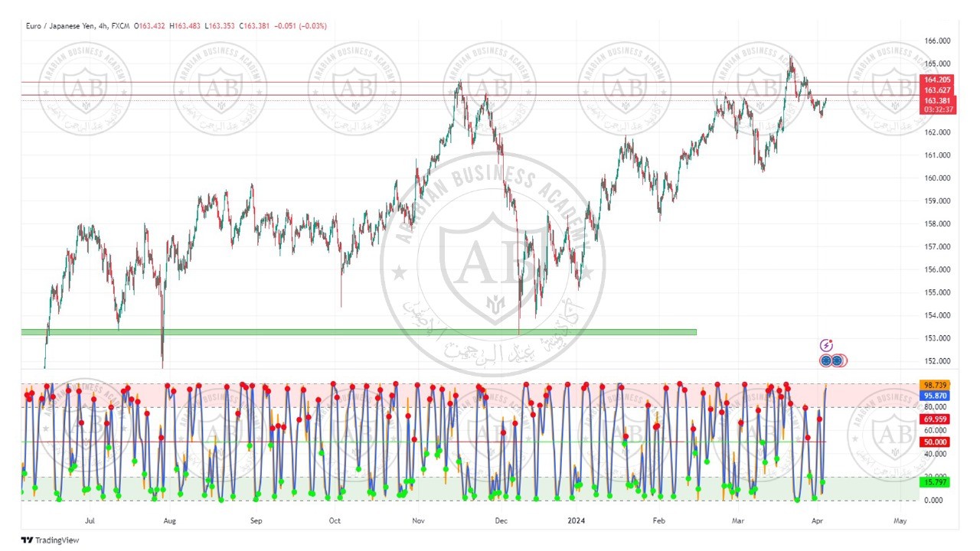The width and height of the screenshot is (980, 551).
Task: Click the May label on the time axis
Action: point(900,521)
